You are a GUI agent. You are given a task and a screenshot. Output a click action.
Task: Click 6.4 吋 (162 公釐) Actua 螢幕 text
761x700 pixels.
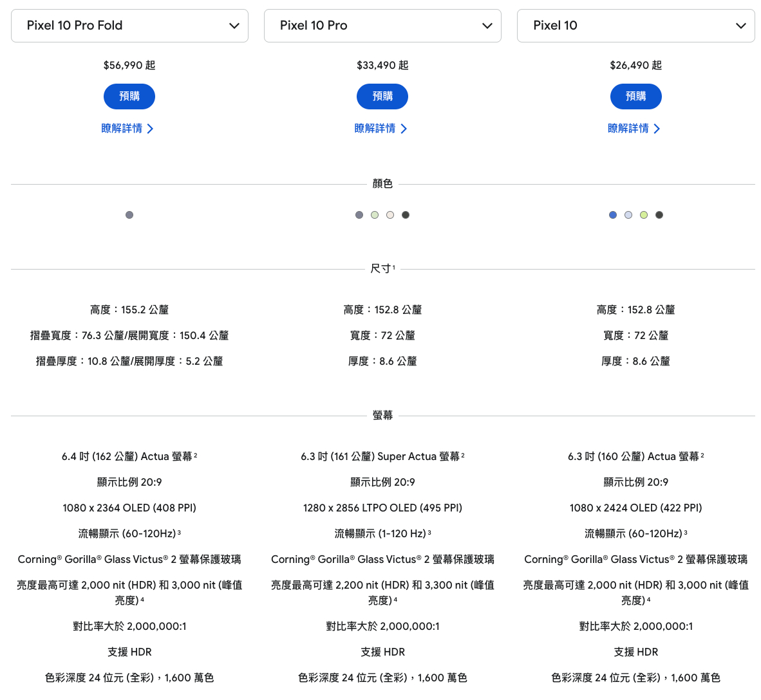129,456
